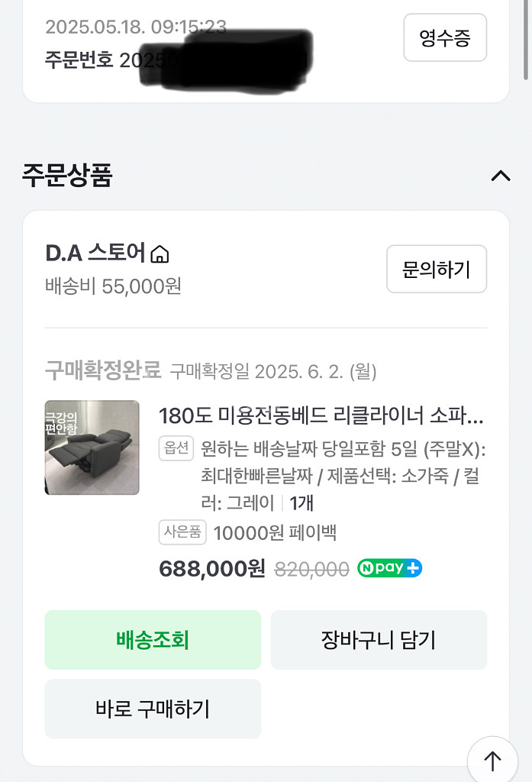The height and width of the screenshot is (782, 532).
Task: Collapse the 주문상품 section chevron
Action: coord(500,176)
